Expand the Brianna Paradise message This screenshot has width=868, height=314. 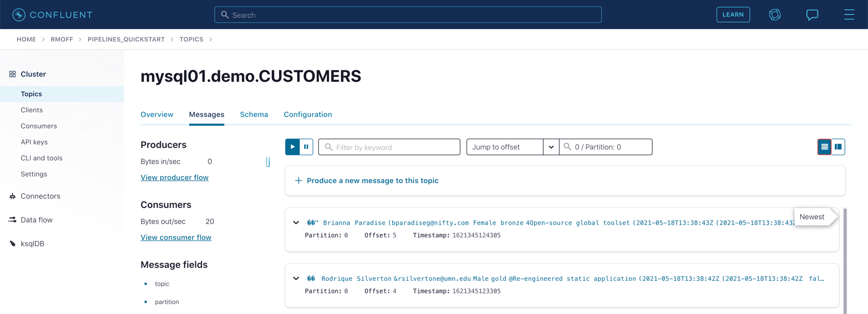click(296, 223)
